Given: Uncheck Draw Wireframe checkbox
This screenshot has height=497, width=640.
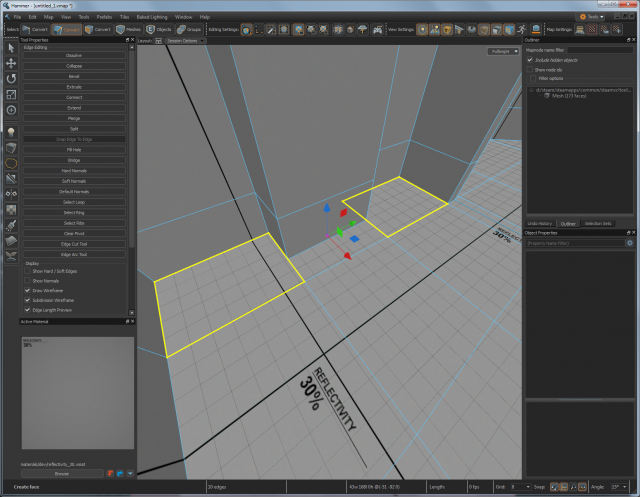Looking at the screenshot, I should (x=27, y=291).
